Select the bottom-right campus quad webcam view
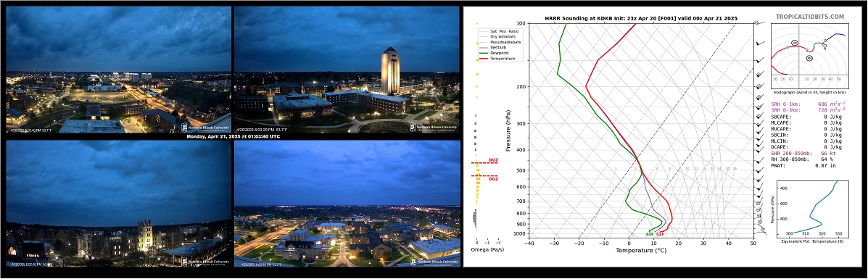Viewport: 868px width, 279px height. 347,204
